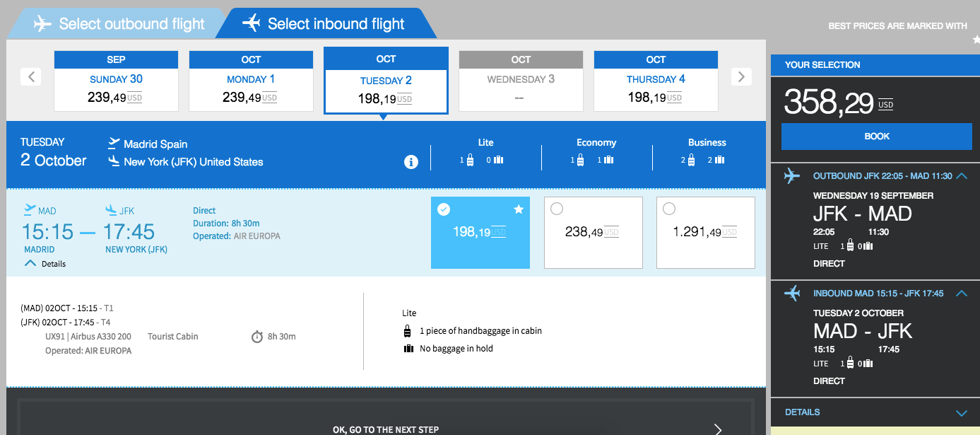Show earlier dates with the left arrow
Screen dimensions: 980x435
31,76
